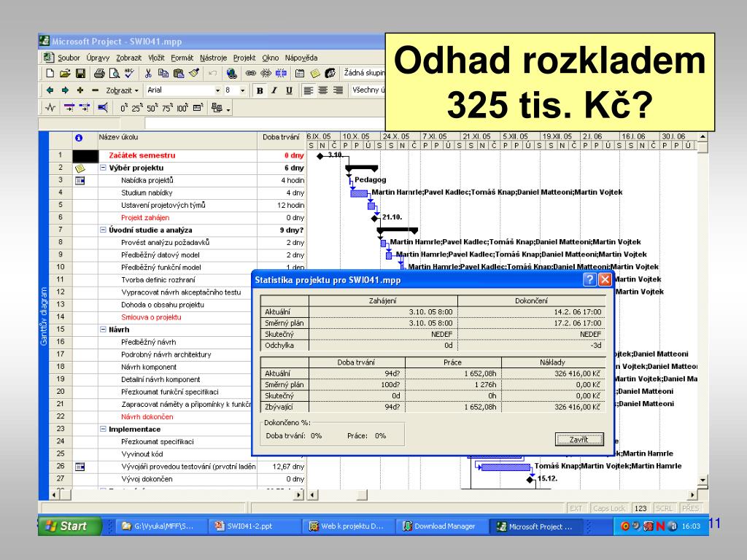Open the Všechny filter combo box

tap(368, 90)
